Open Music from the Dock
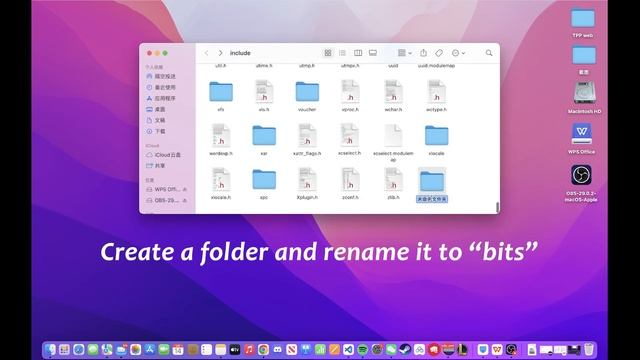640x360 pixels. pyautogui.click(x=249, y=349)
